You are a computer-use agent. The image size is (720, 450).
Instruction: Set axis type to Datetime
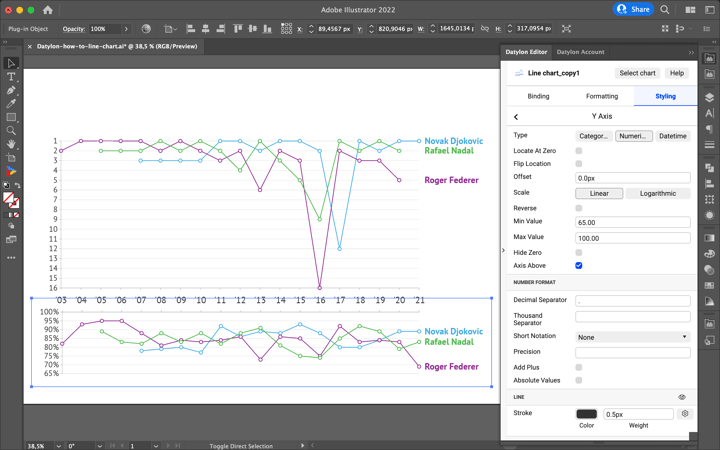(673, 136)
